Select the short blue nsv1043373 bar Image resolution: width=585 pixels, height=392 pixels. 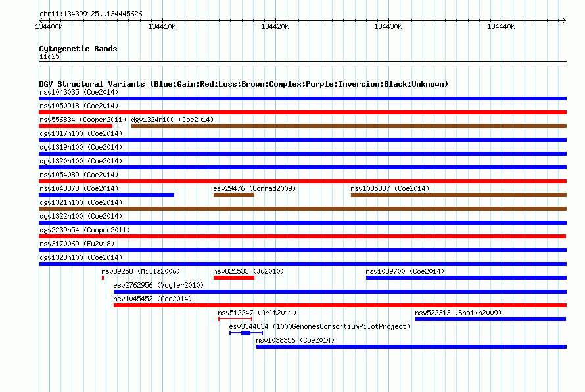coord(106,195)
